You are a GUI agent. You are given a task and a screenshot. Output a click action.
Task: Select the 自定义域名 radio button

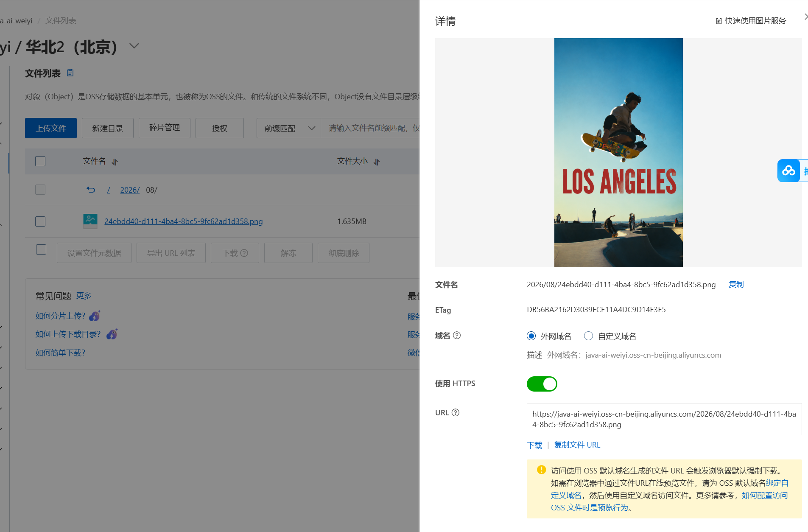pos(588,336)
